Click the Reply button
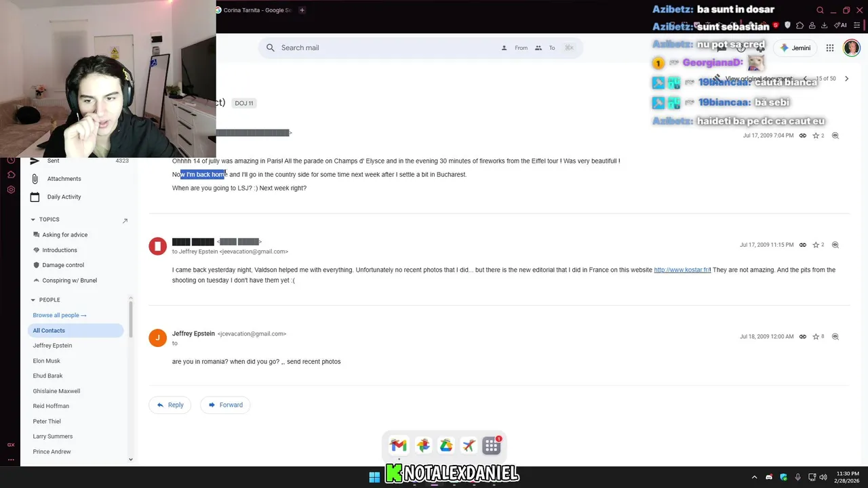868x488 pixels. 170,405
